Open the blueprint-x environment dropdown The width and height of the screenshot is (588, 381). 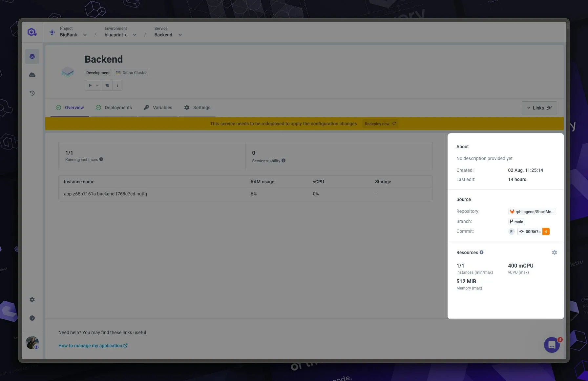[x=135, y=34]
